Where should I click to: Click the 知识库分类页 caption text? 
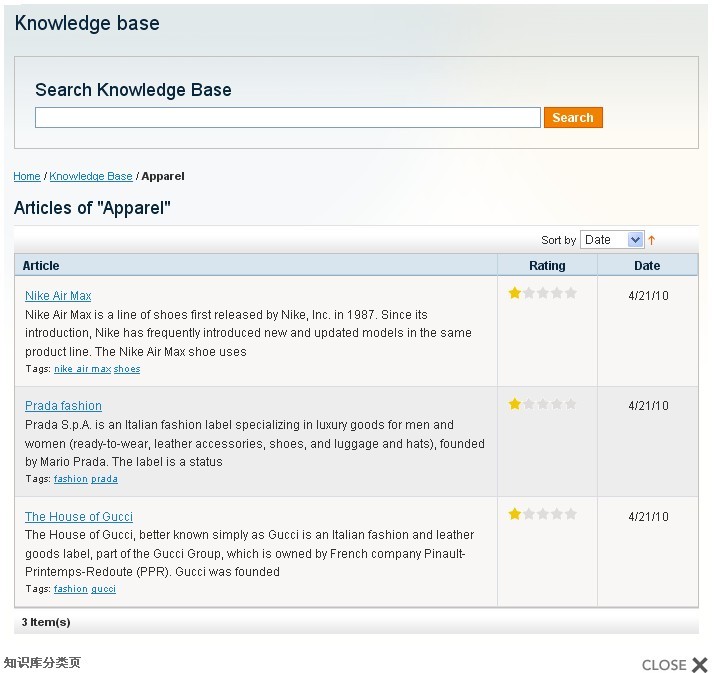click(42, 662)
